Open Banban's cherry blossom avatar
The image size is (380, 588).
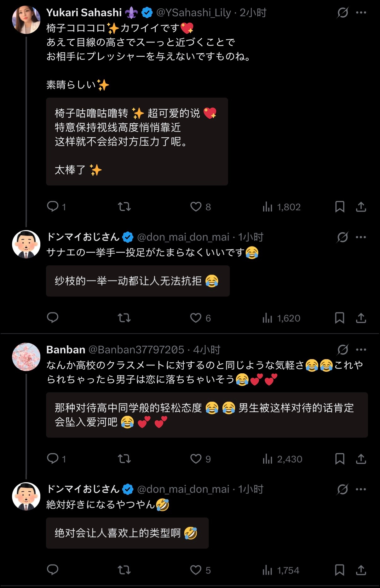click(26, 357)
